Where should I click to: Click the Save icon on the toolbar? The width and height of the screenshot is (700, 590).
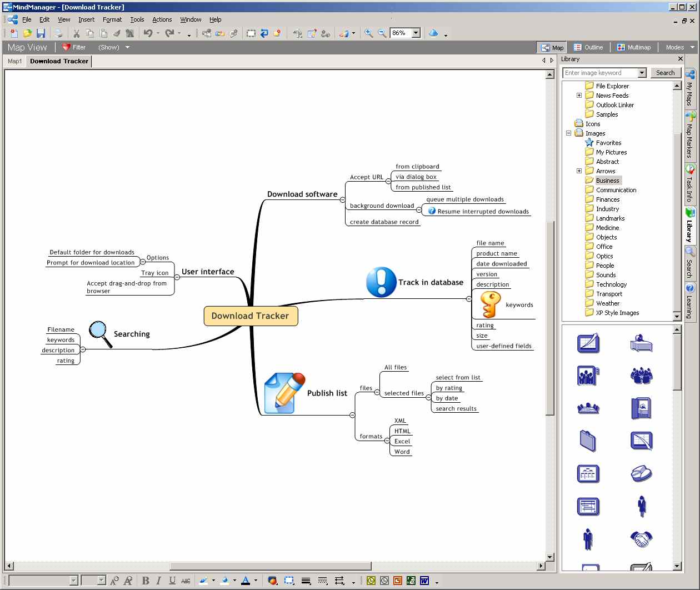click(x=41, y=33)
